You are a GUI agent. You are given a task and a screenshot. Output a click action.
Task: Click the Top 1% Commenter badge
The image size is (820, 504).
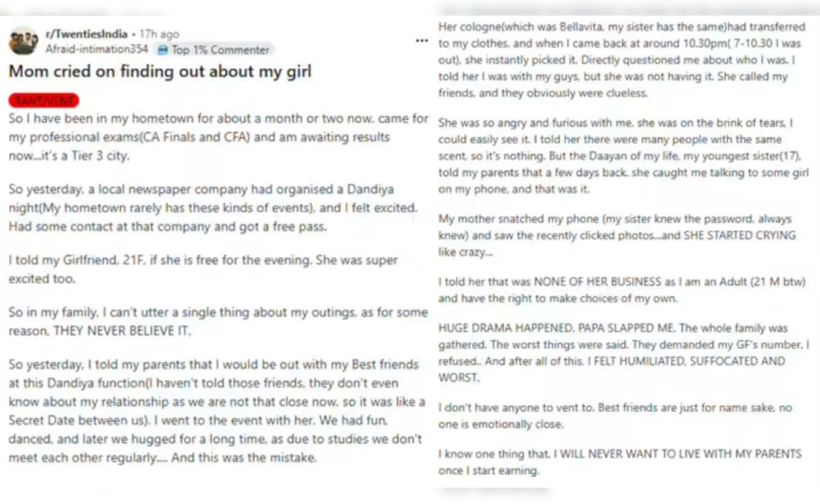[x=213, y=49]
